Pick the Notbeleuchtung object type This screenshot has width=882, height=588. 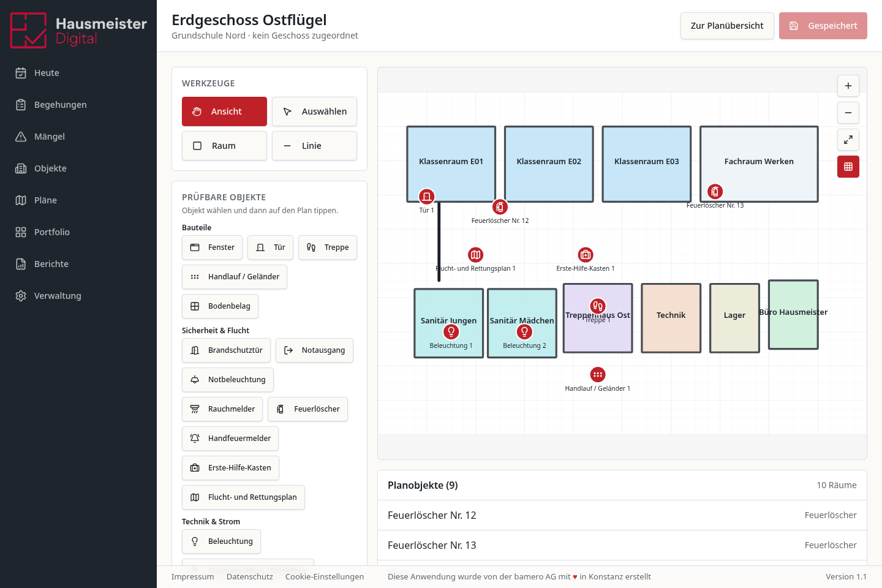point(228,380)
